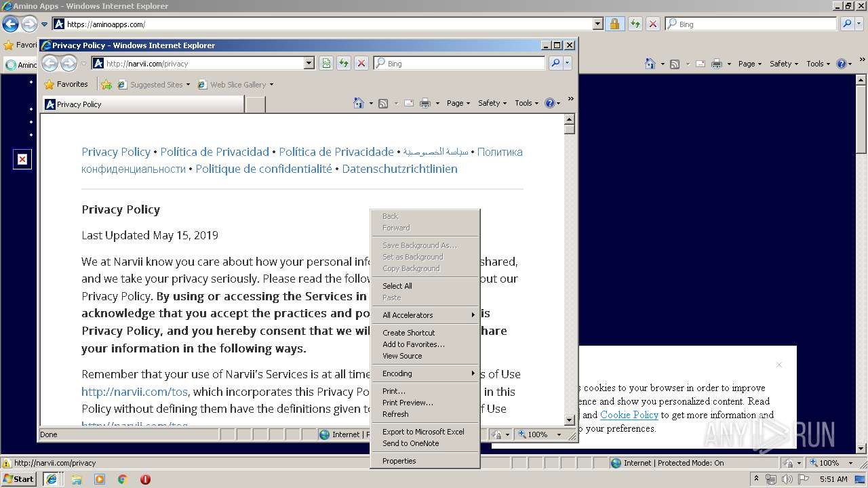Refresh the Privacy Policy window page
This screenshot has height=488, width=868.
point(344,63)
